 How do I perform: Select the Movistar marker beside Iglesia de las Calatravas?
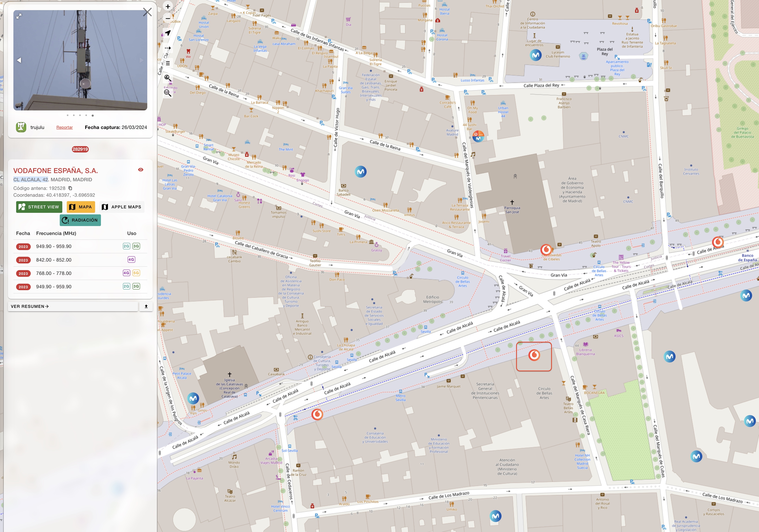[193, 398]
